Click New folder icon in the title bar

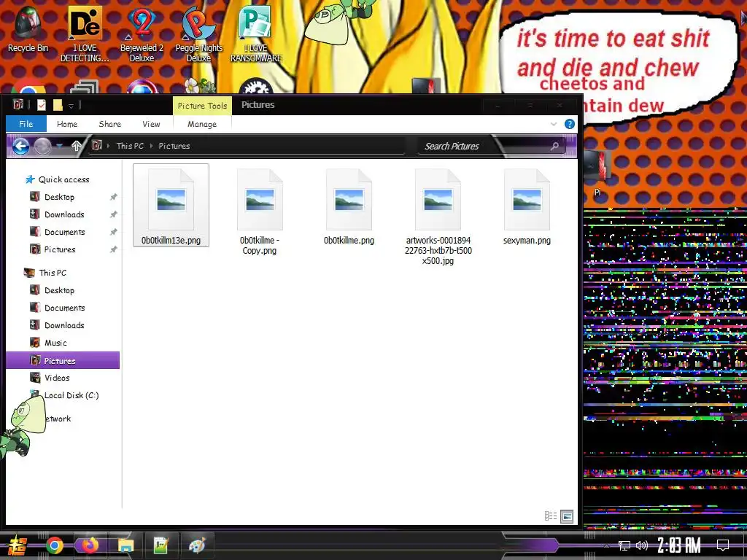coord(58,105)
